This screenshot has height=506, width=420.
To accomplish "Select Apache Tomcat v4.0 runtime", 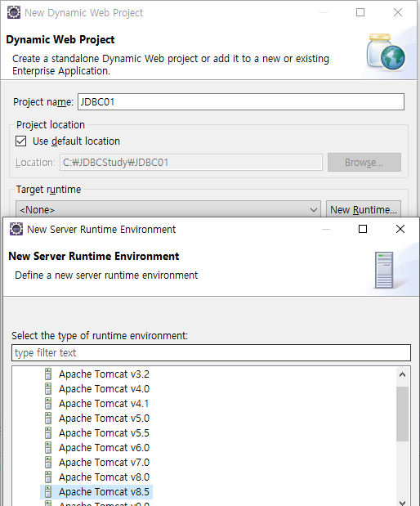I will click(x=104, y=389).
